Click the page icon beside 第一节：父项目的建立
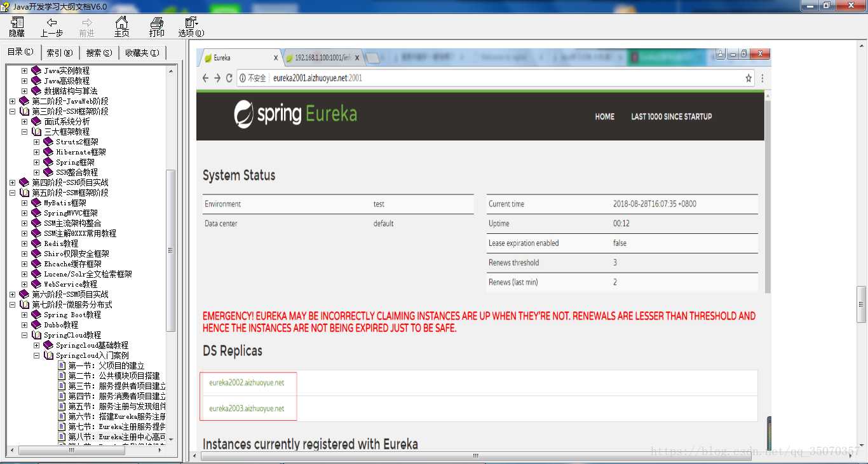868x464 pixels. [62, 365]
